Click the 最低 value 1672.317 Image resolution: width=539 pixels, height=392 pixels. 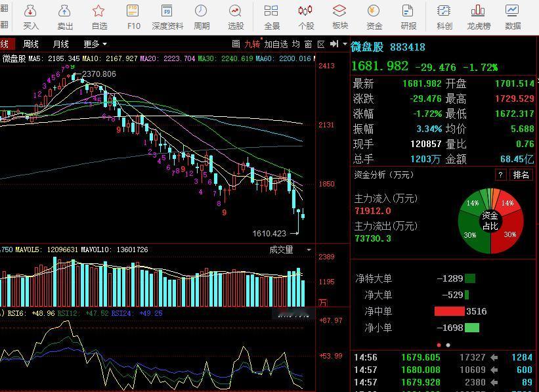(515, 114)
